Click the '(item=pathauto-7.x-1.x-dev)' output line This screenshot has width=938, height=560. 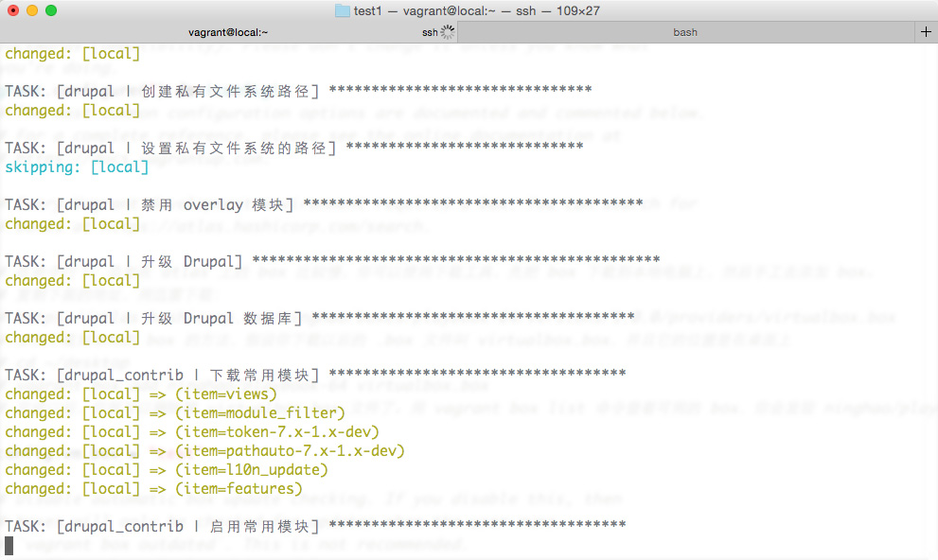204,450
